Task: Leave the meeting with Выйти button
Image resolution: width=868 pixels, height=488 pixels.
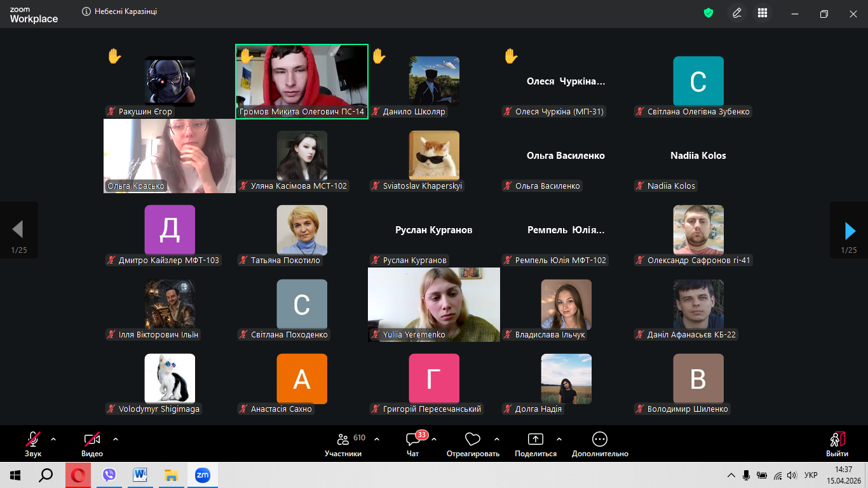Action: [837, 443]
